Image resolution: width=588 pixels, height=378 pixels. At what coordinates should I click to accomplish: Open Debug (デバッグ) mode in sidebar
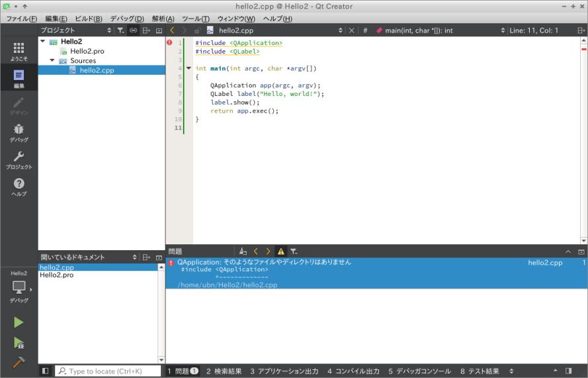(19, 133)
